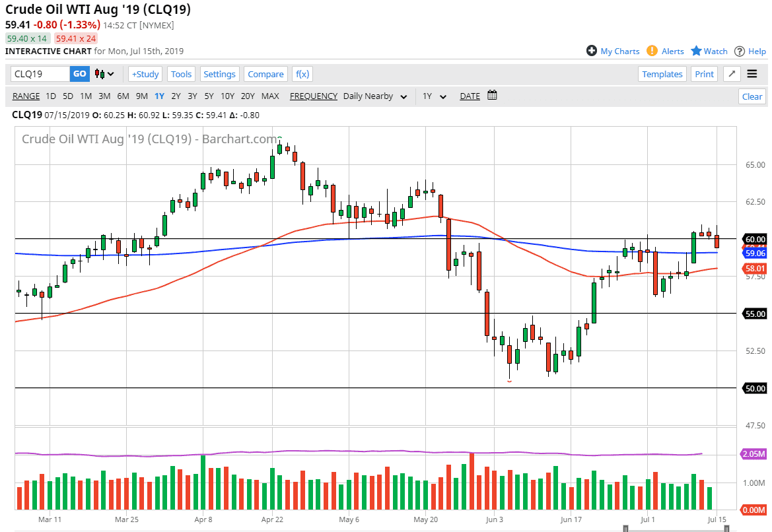The width and height of the screenshot is (772, 532).
Task: Click the pop-out chart arrow icon
Action: (x=731, y=74)
